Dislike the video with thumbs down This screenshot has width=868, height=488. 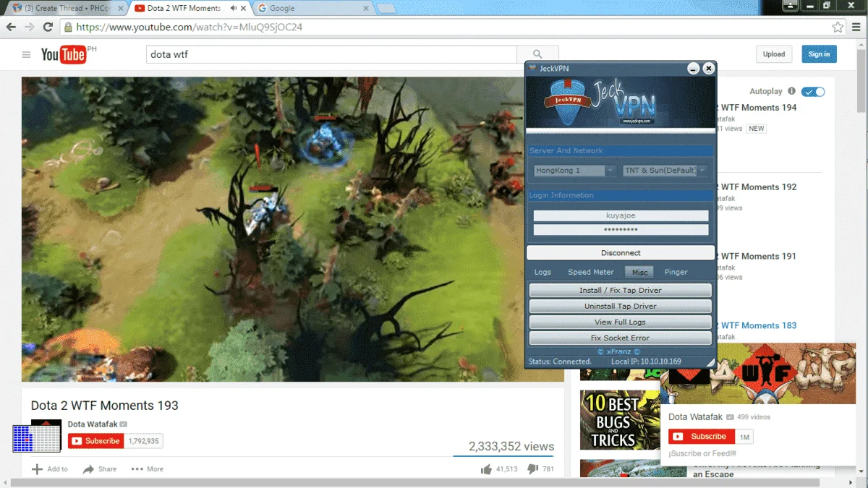coord(533,469)
